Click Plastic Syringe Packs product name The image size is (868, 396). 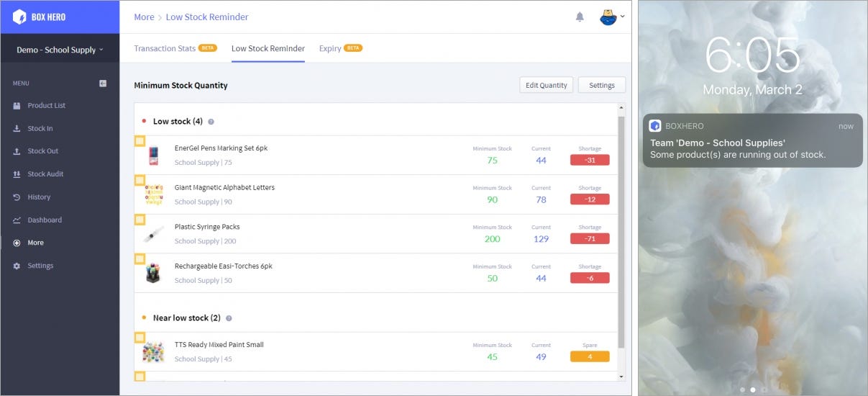tap(207, 227)
